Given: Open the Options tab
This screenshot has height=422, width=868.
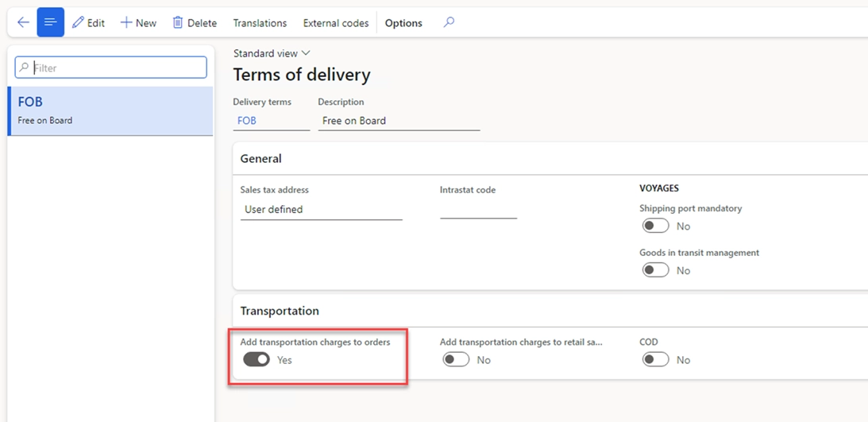Looking at the screenshot, I should [403, 23].
